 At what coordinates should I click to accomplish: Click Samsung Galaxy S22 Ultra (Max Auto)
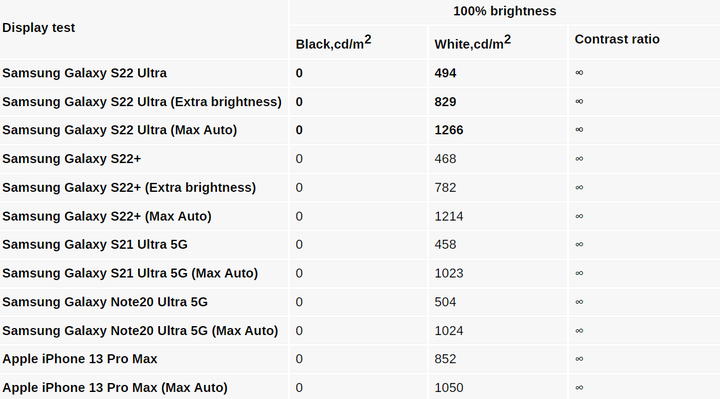[119, 130]
